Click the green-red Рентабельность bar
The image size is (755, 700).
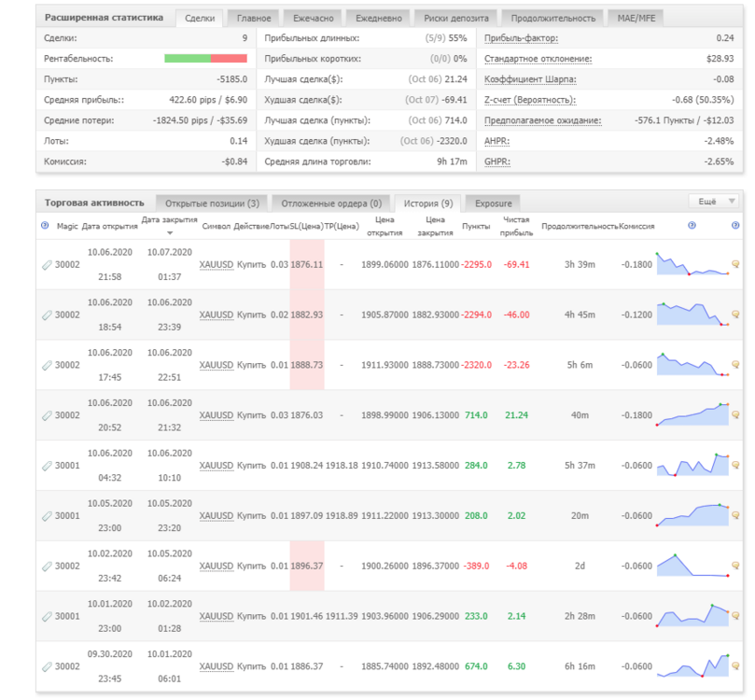click(205, 58)
